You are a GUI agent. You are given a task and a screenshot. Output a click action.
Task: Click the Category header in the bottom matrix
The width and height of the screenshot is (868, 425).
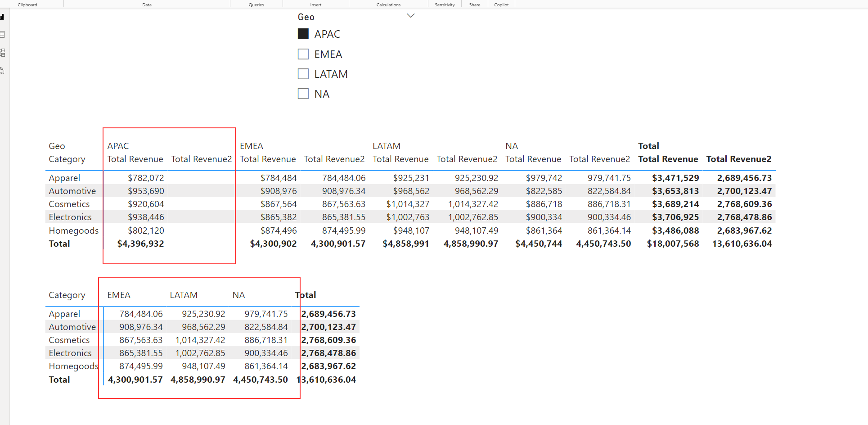[x=67, y=295]
